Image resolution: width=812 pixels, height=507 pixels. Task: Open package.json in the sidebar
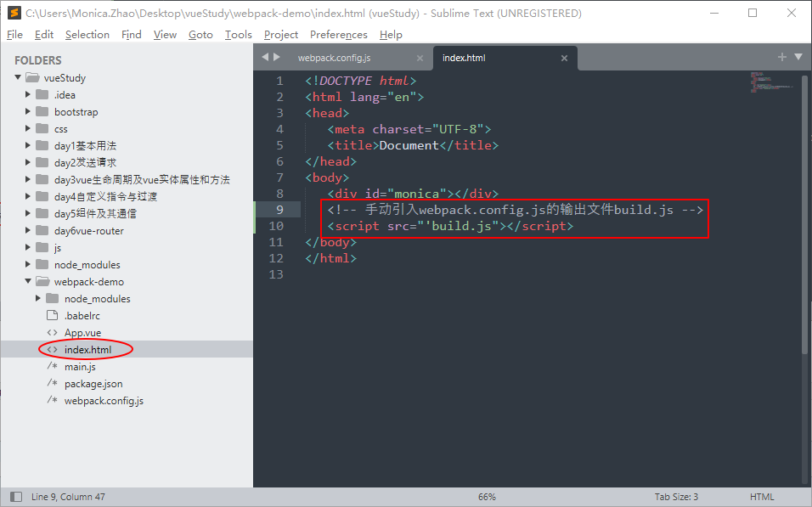click(x=93, y=384)
